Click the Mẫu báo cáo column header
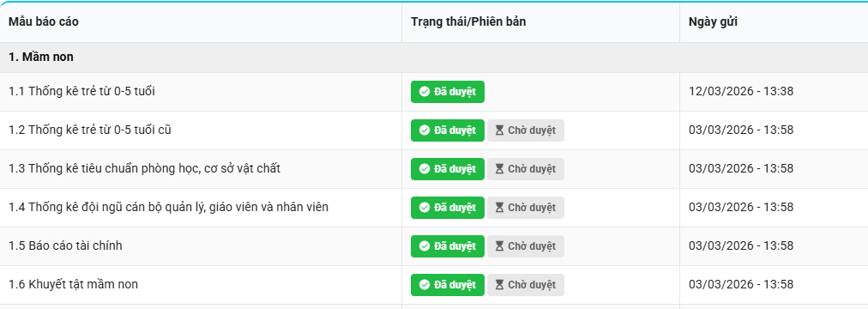868x309 pixels. click(x=43, y=22)
